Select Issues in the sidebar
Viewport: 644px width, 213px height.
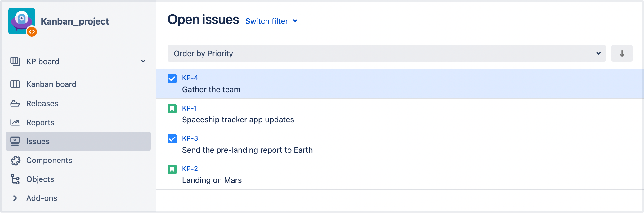pos(38,141)
